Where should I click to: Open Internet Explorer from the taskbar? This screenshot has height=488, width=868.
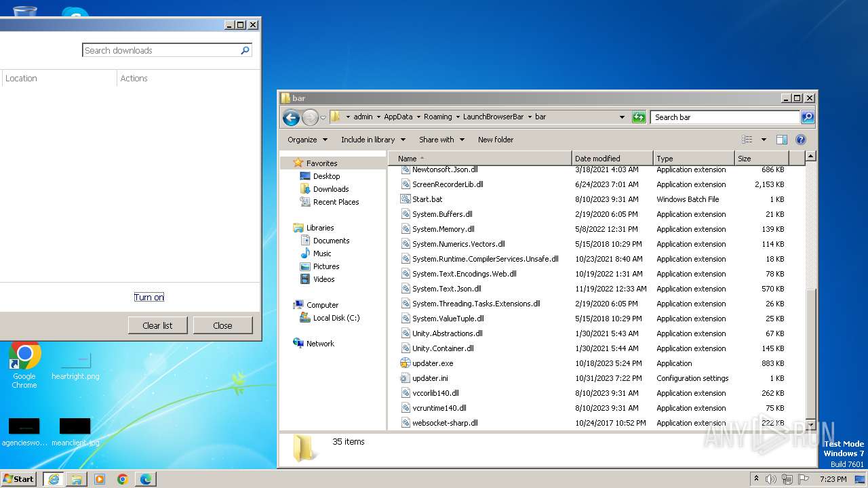coord(54,479)
